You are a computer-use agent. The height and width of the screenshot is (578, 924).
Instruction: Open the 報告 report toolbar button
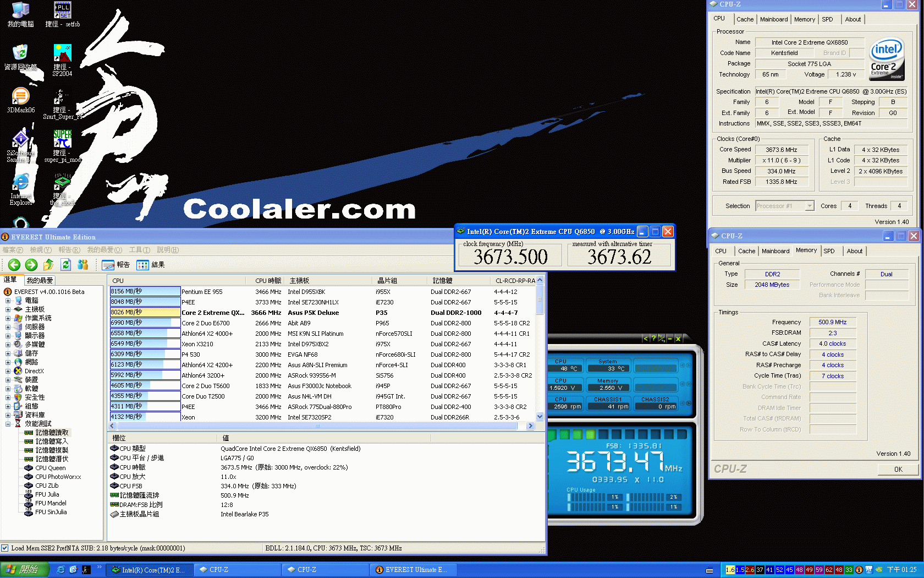point(116,265)
